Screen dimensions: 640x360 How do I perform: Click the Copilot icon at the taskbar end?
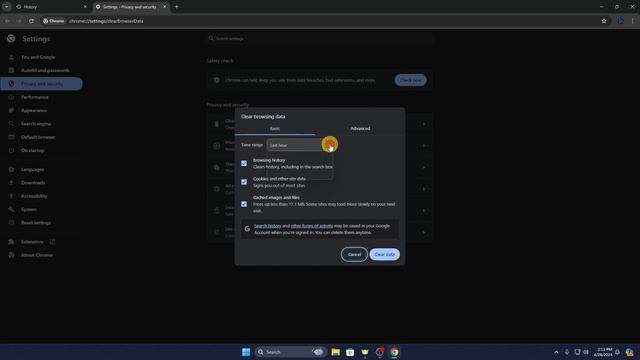click(629, 352)
